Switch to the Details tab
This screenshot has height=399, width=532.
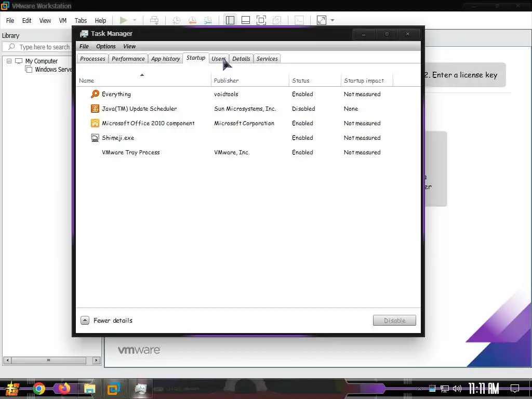tap(241, 59)
